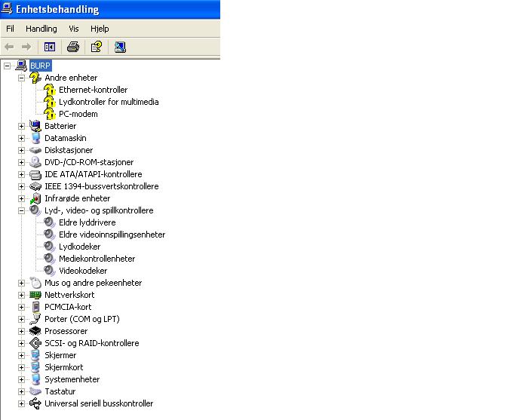This screenshot has height=420, width=528.
Task: Select Skjermer label
Action: (60, 355)
